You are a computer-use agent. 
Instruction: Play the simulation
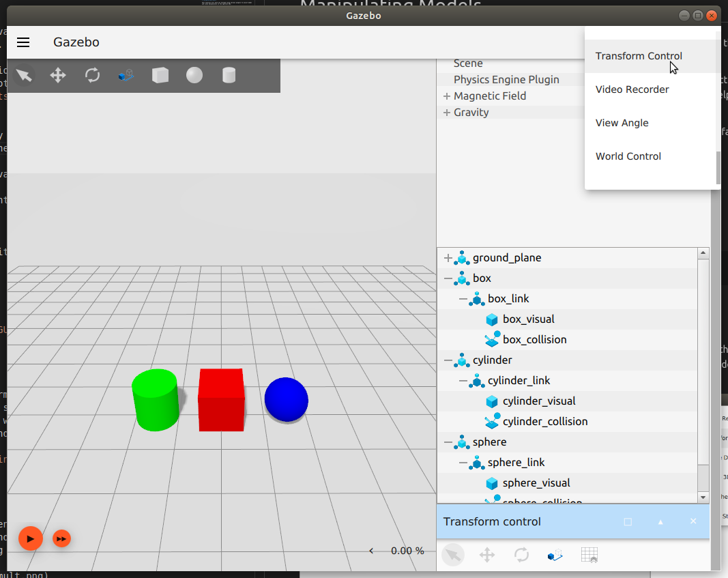31,538
